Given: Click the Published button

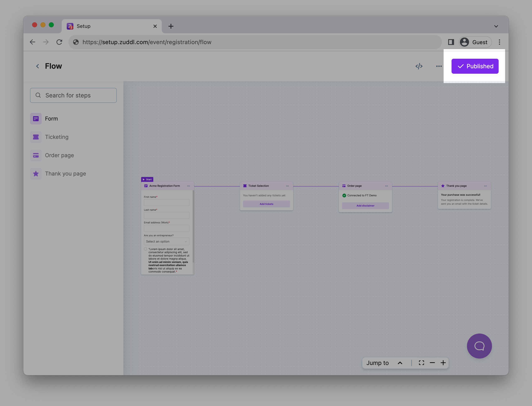Looking at the screenshot, I should point(475,66).
